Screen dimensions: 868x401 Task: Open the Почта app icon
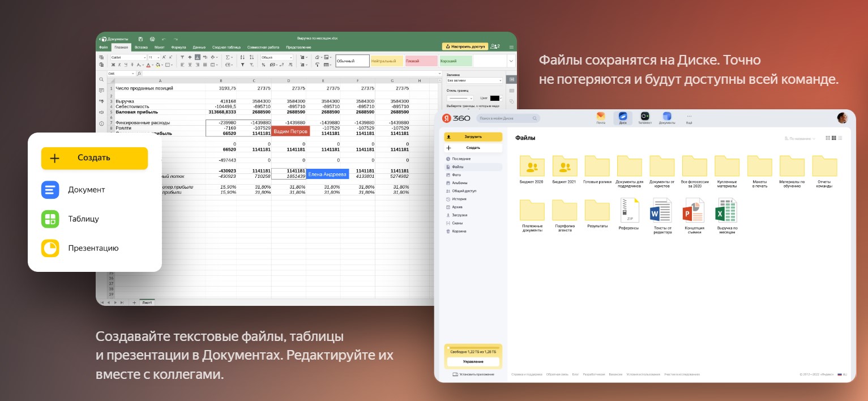click(600, 116)
